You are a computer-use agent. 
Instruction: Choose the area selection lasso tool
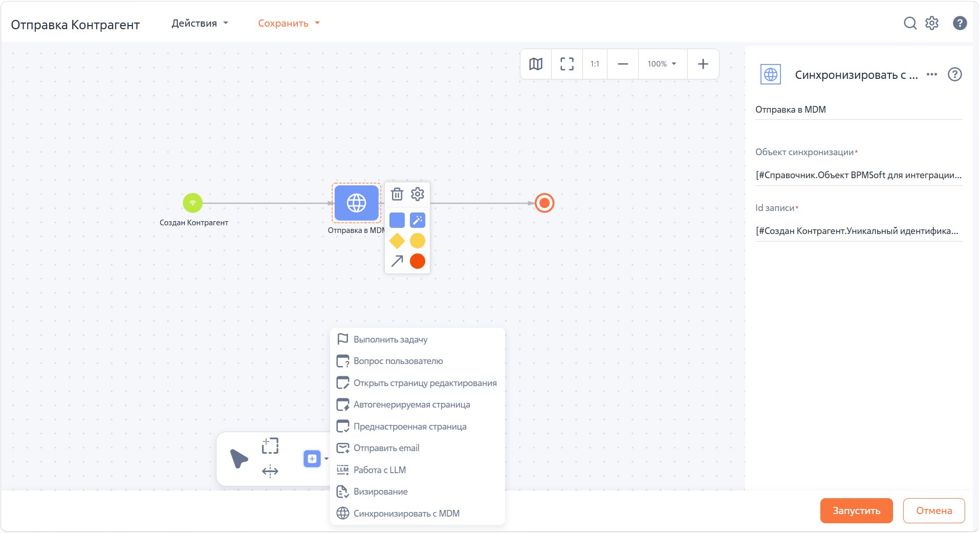pos(270,445)
